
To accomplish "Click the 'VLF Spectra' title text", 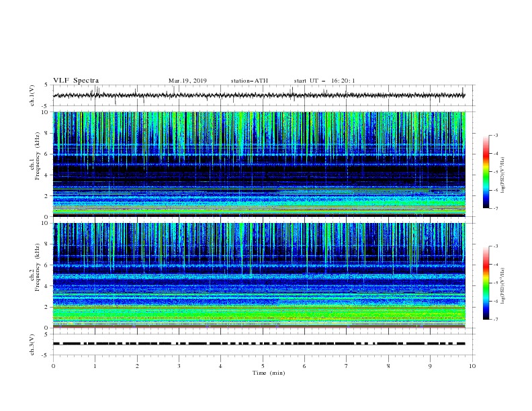I will pos(76,81).
